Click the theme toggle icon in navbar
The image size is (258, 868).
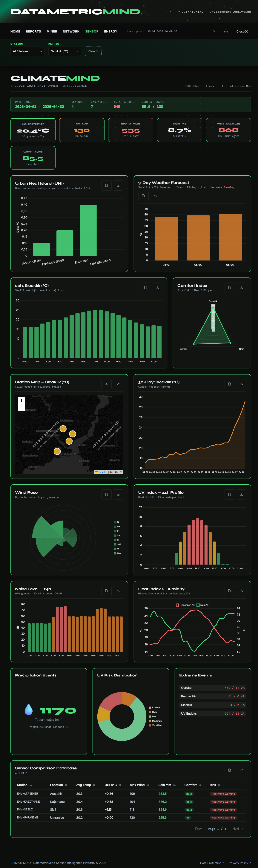click(x=214, y=31)
